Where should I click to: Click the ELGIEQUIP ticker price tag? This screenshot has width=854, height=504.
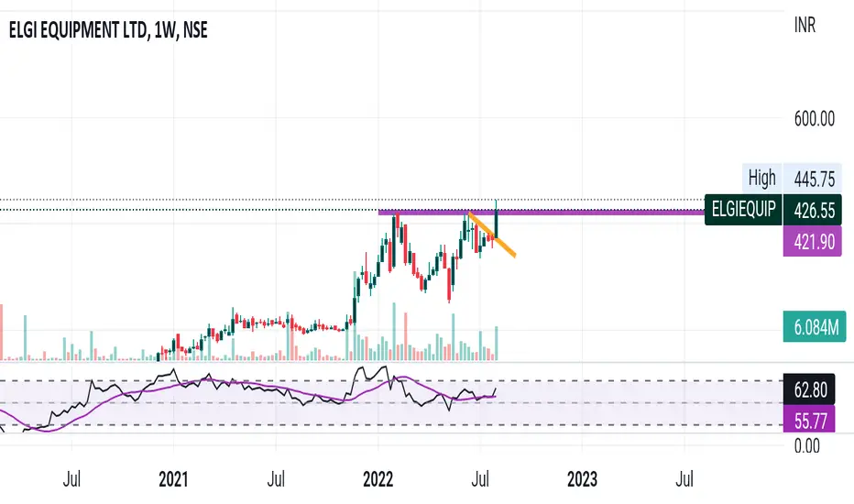click(743, 209)
